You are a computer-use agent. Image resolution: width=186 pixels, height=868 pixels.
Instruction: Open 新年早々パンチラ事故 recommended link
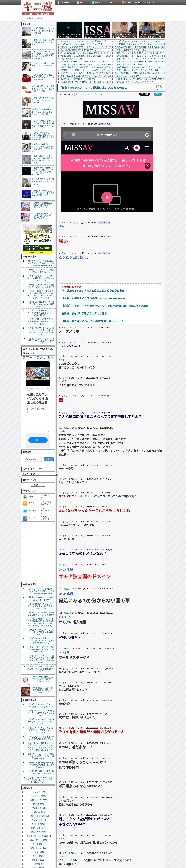(93, 298)
